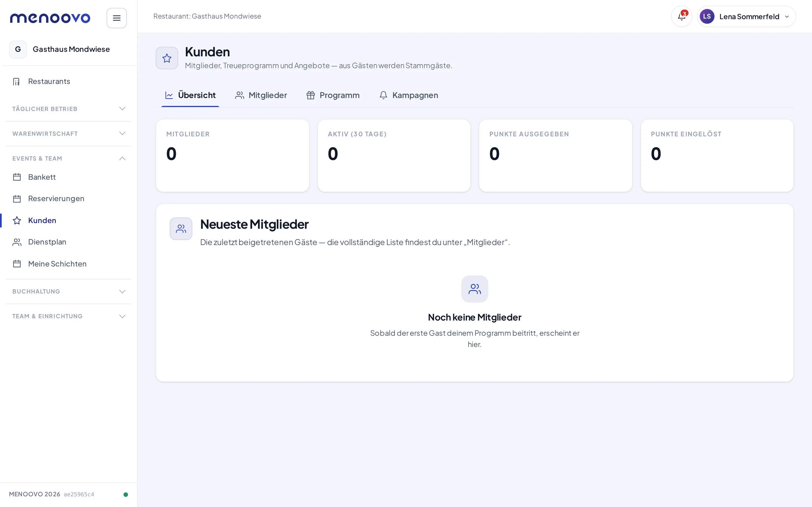Switch to the Mitglieder tab

(261, 95)
